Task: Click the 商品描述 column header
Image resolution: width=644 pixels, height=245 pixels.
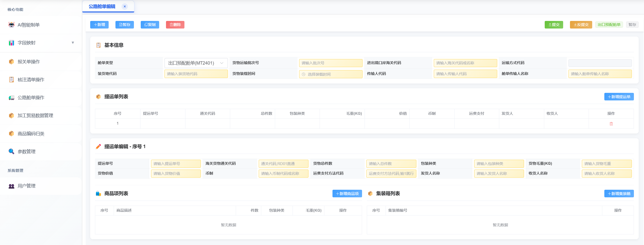Action: [x=175, y=210]
